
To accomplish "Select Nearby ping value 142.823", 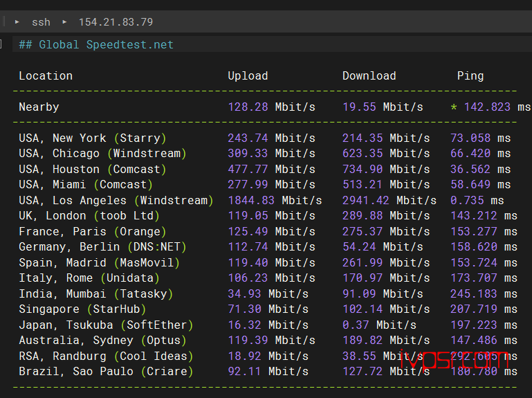I will tap(487, 107).
